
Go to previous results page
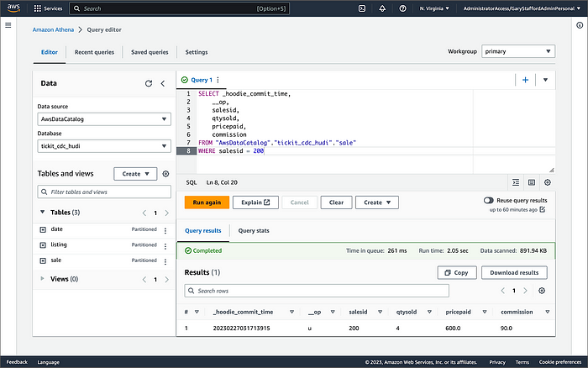pyautogui.click(x=503, y=291)
